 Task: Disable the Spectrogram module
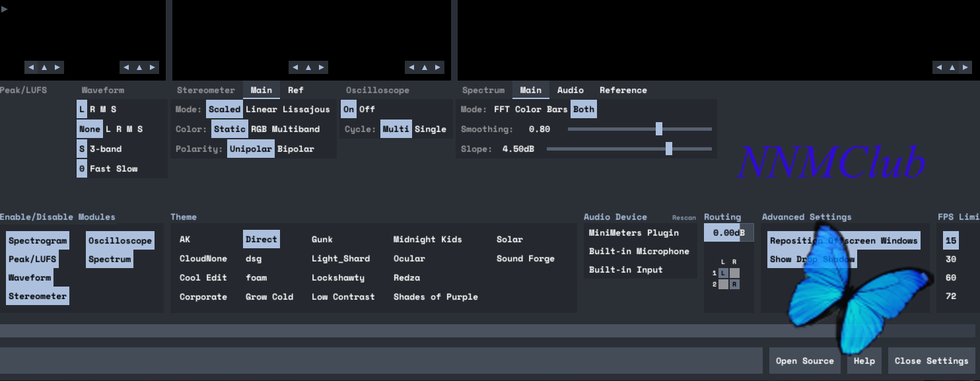(x=38, y=241)
